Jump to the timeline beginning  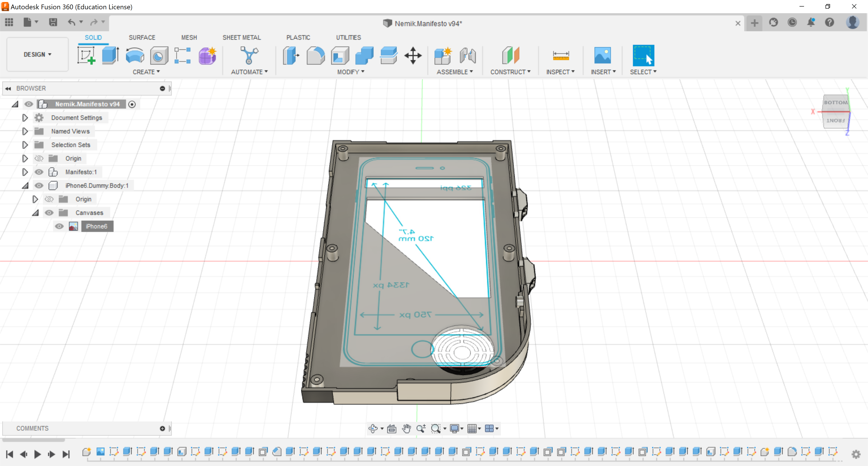(10, 454)
